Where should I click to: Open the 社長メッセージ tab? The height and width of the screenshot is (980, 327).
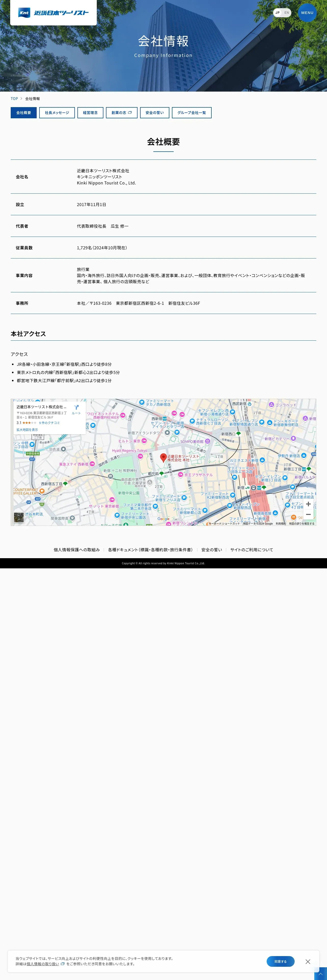(57, 113)
